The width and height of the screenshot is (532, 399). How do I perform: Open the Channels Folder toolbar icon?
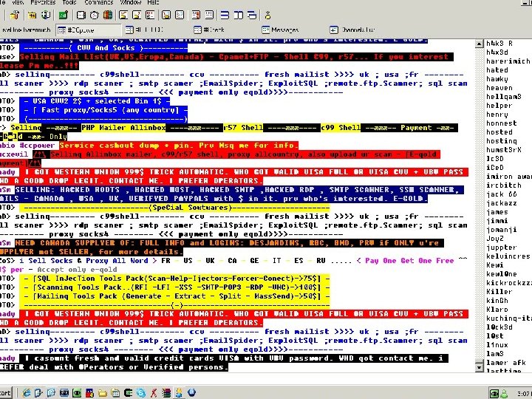pyautogui.click(x=33, y=15)
